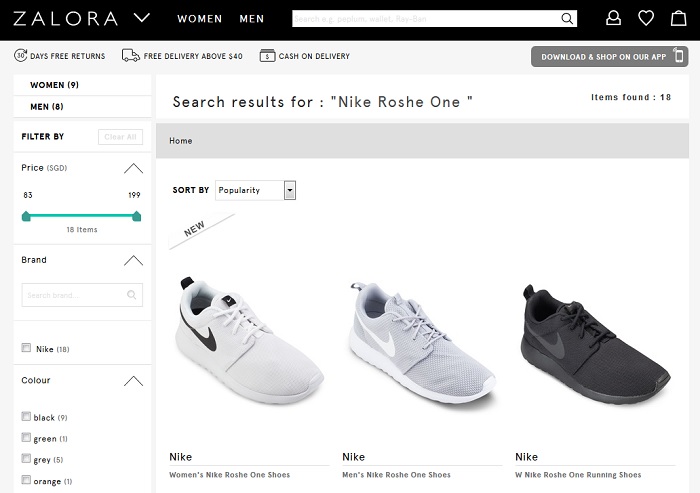
Task: Click the 'Items found : 18' text
Action: coord(631,97)
